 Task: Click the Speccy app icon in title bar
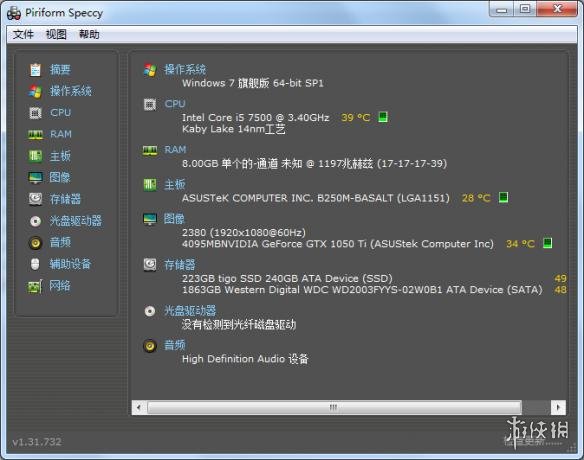tap(14, 13)
